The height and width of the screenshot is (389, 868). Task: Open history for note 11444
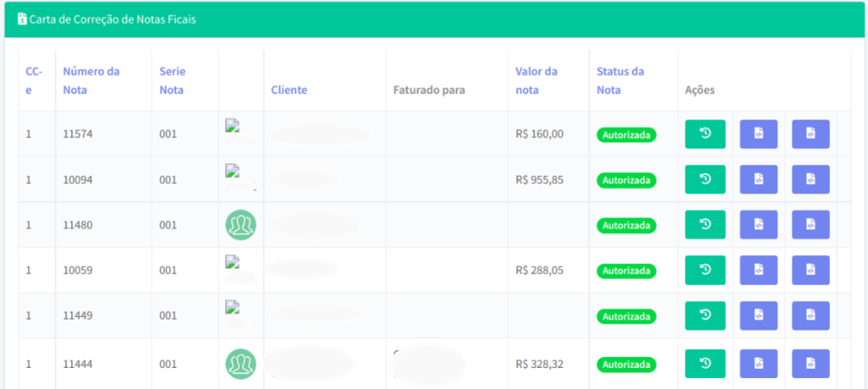704,364
